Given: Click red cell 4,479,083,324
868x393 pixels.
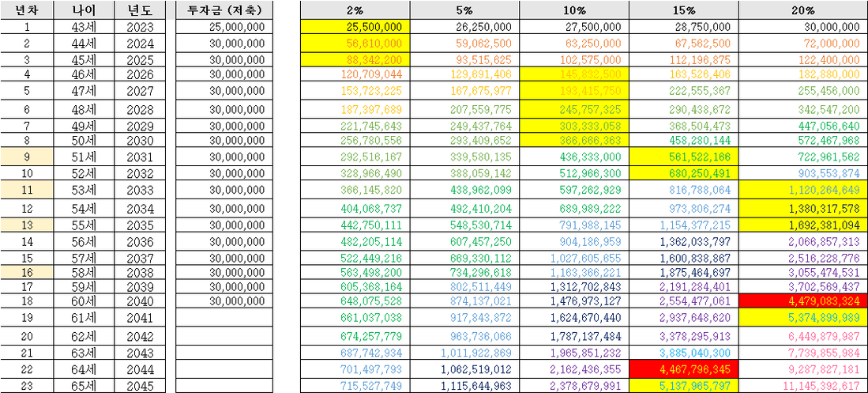Looking at the screenshot, I should (803, 301).
